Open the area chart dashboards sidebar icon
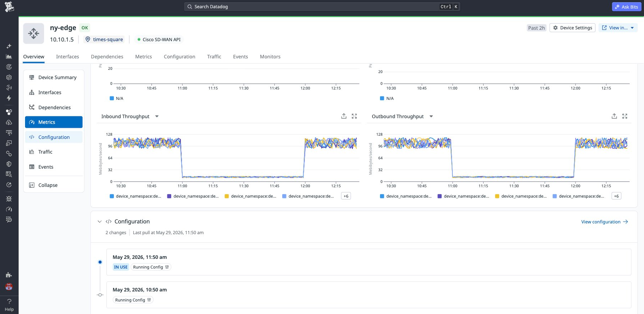This screenshot has height=314, width=644. (9, 57)
